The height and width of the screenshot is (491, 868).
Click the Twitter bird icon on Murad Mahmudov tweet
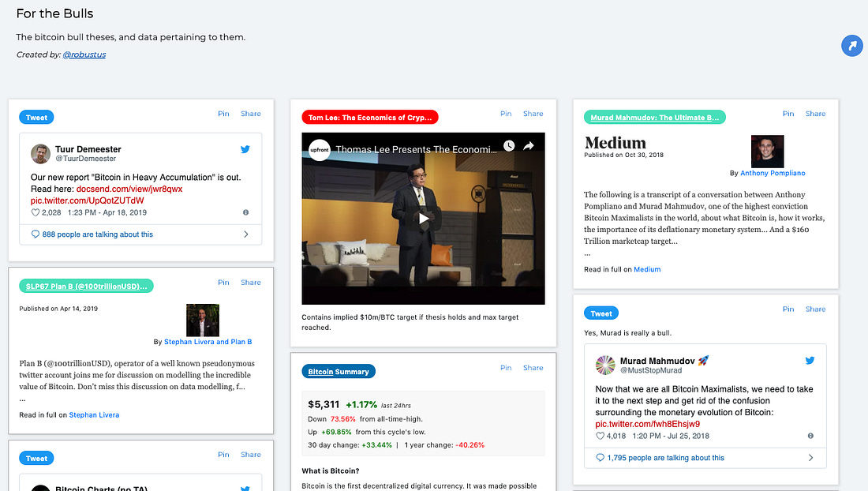click(810, 361)
